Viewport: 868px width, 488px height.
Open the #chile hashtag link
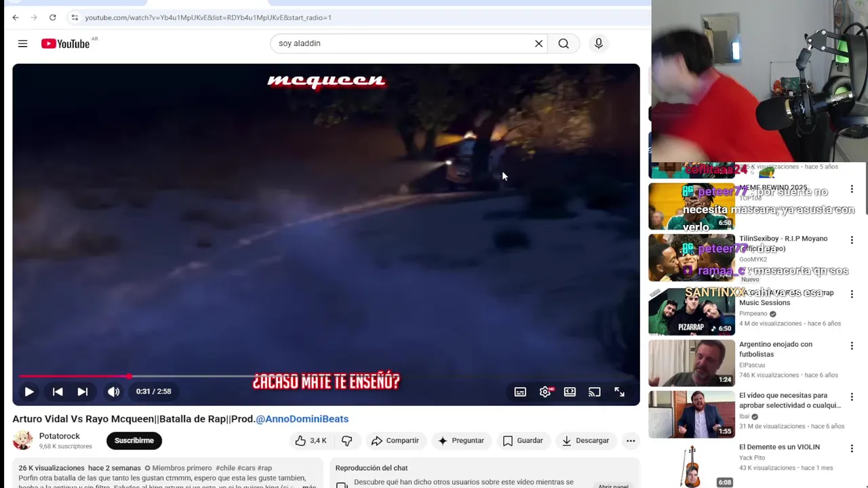[x=225, y=468]
